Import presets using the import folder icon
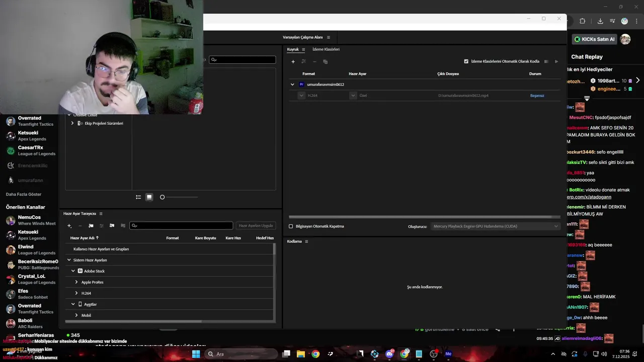Screen dimensions: 644x362 pos(112,226)
